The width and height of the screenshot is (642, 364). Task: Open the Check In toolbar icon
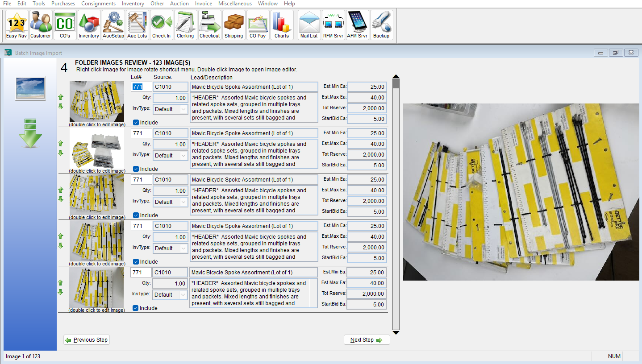click(161, 25)
